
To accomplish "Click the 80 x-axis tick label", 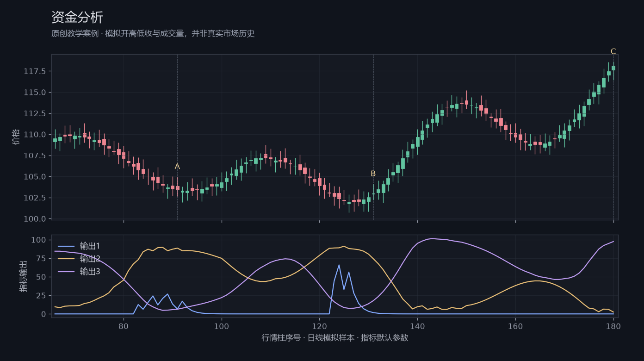I will pos(124,326).
